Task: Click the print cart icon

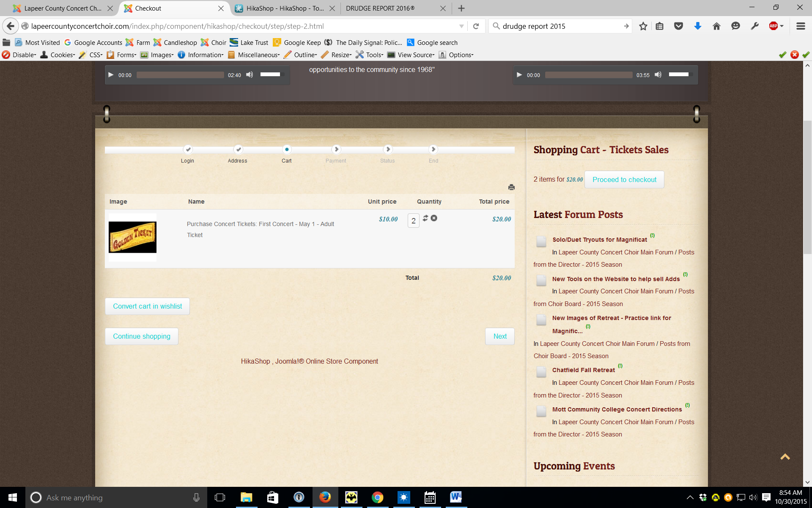Action: (x=511, y=187)
